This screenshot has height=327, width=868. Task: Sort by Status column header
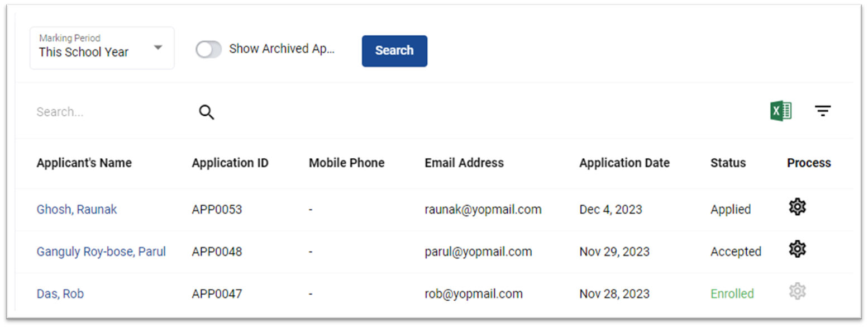coord(728,163)
